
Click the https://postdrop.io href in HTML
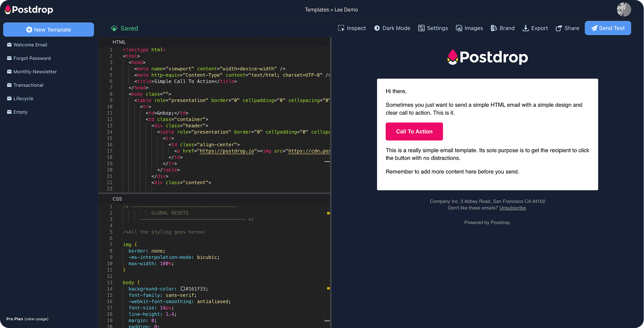(x=227, y=151)
